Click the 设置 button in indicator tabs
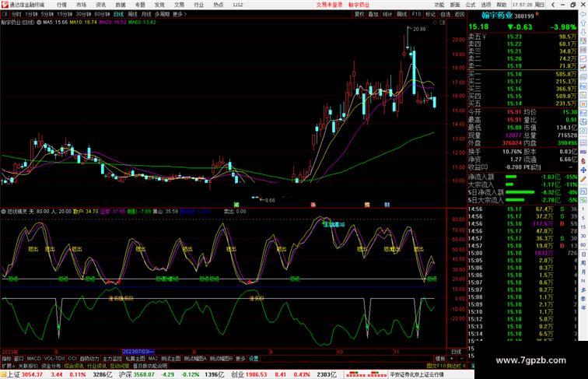The image size is (588, 379). tap(254, 359)
